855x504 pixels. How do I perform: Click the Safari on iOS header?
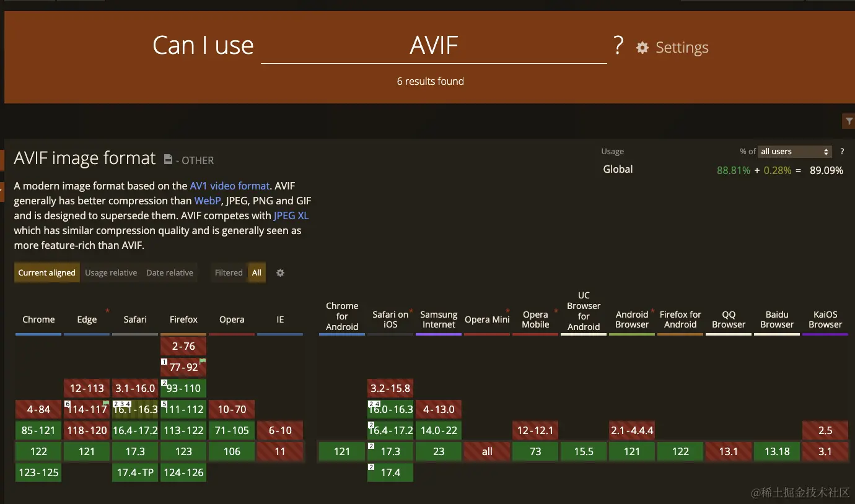click(x=390, y=319)
